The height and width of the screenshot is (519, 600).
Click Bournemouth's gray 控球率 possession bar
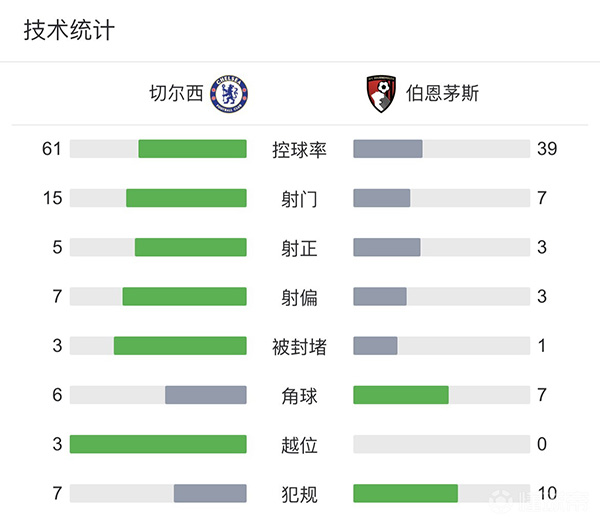[x=388, y=149]
